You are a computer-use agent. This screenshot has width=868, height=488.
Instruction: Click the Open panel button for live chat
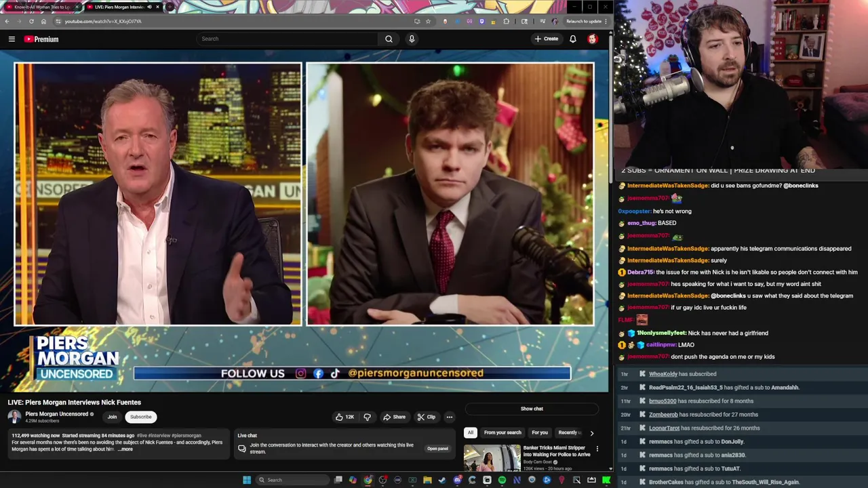[x=437, y=449]
